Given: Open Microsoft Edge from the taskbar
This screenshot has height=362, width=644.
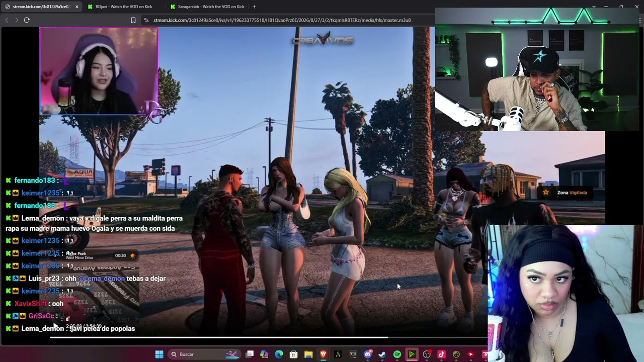Looking at the screenshot, I should [279, 354].
